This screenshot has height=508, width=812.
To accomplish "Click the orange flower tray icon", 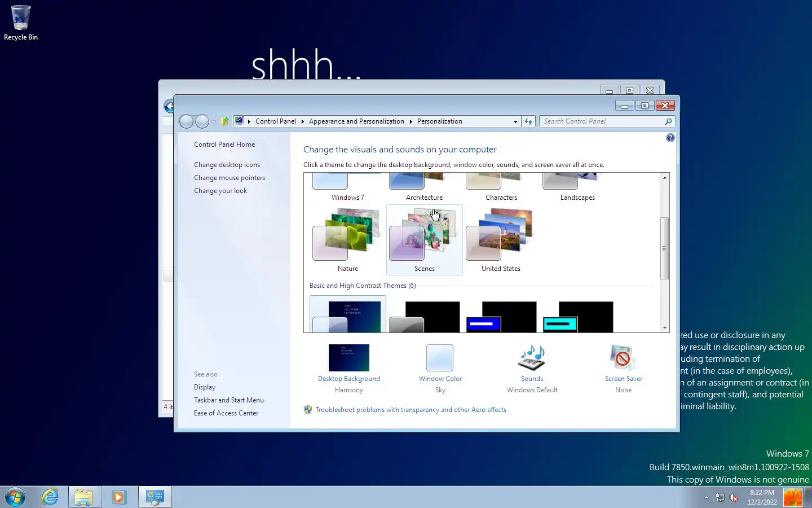I will tap(792, 497).
